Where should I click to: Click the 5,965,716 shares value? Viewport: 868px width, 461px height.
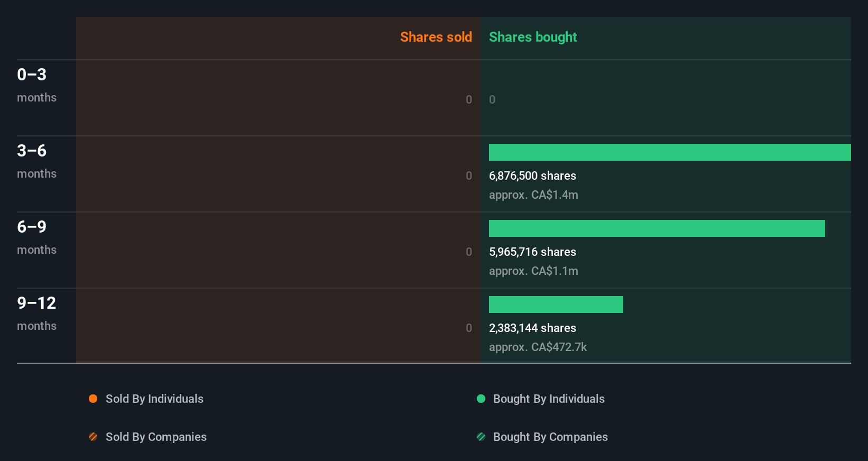532,252
